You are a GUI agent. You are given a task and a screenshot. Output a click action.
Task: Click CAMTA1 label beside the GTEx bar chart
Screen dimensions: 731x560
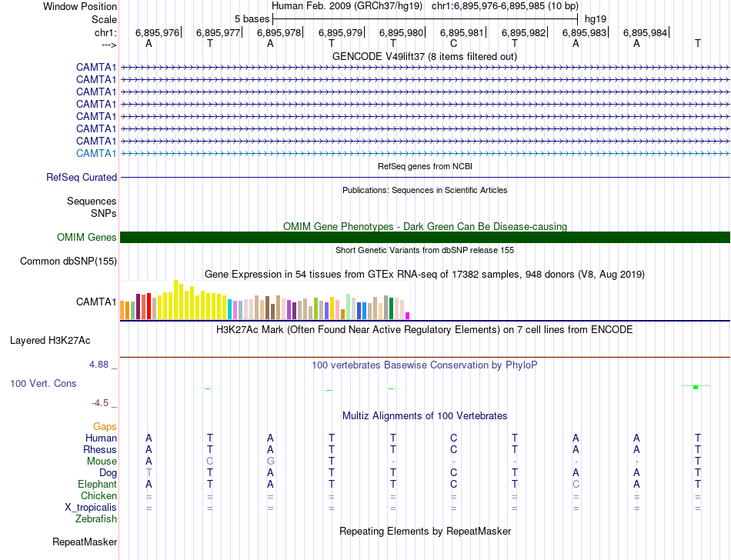(96, 302)
